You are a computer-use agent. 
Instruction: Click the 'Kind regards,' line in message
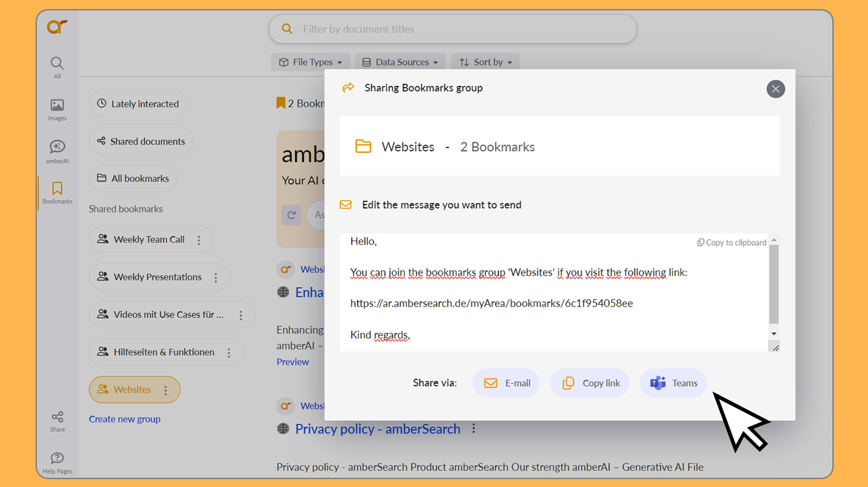click(x=380, y=335)
